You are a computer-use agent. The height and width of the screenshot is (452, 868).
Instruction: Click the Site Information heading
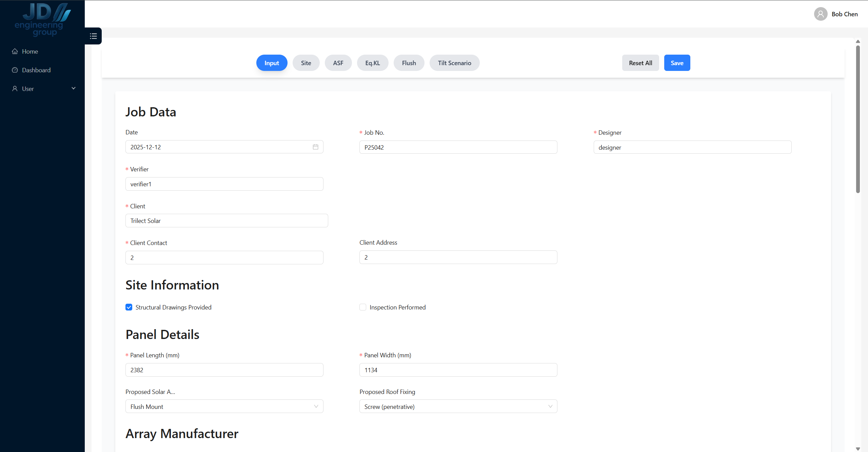(172, 285)
